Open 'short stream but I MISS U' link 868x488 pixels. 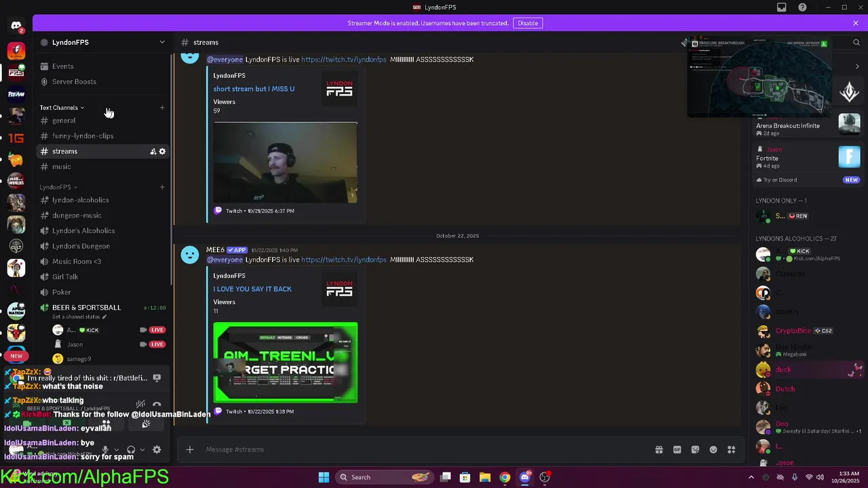[x=254, y=89]
